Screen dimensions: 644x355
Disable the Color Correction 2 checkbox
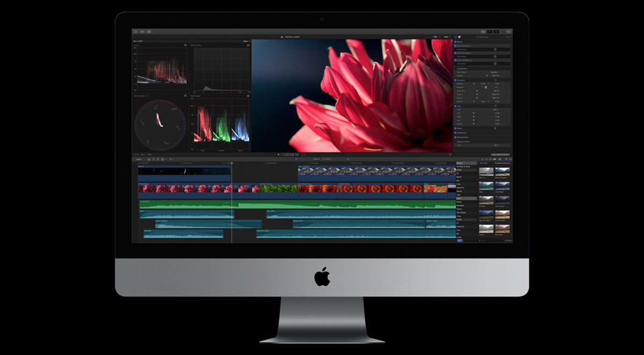coord(456,53)
